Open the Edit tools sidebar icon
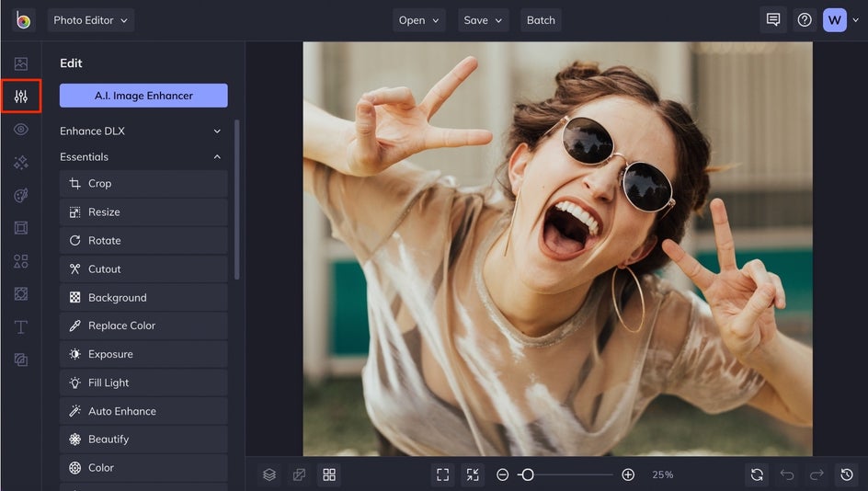 point(20,97)
